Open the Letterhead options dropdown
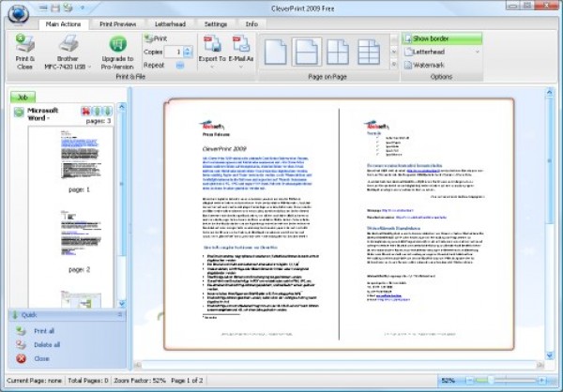 (x=442, y=53)
